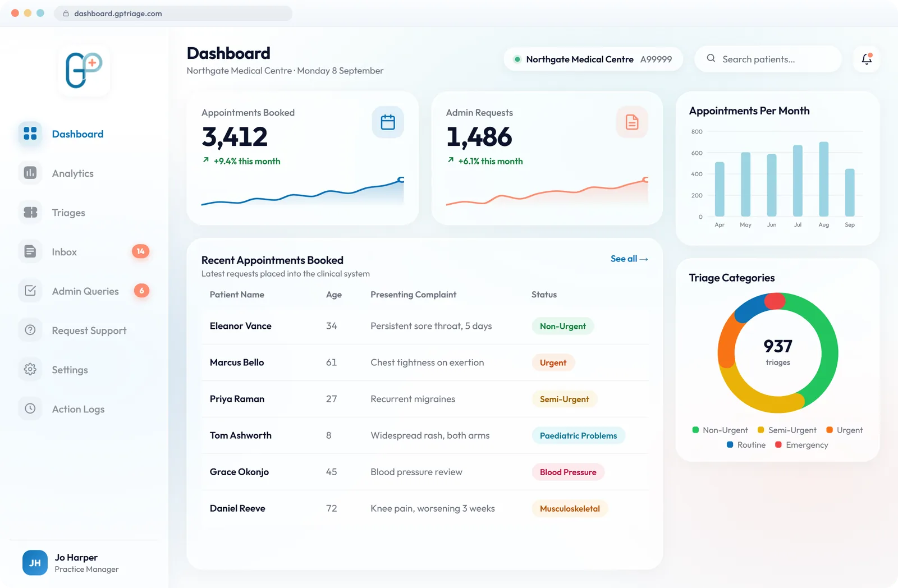This screenshot has height=588, width=898.
Task: Select the Eleanor Vance patient row
Action: tap(425, 326)
